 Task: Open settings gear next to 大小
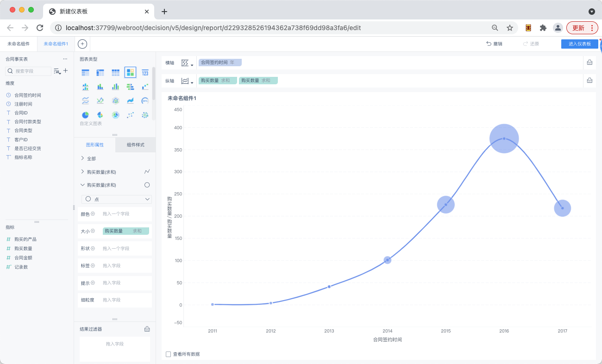(x=93, y=231)
